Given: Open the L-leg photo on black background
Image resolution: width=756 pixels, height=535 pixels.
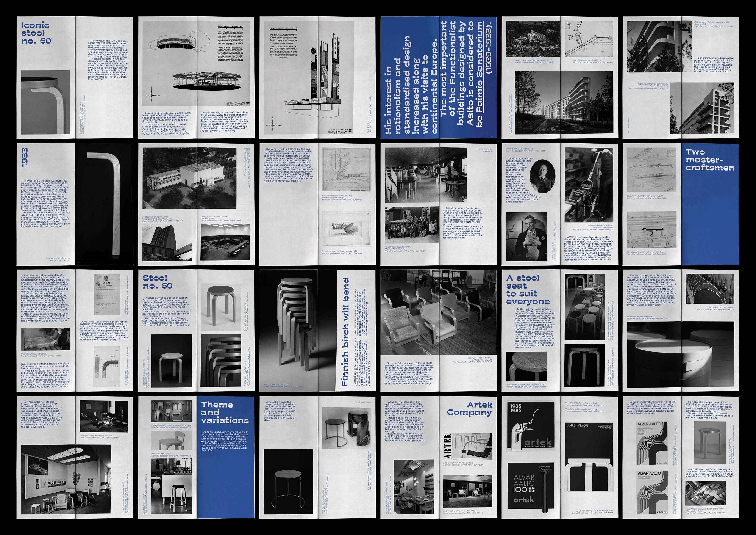Looking at the screenshot, I should click(104, 204).
